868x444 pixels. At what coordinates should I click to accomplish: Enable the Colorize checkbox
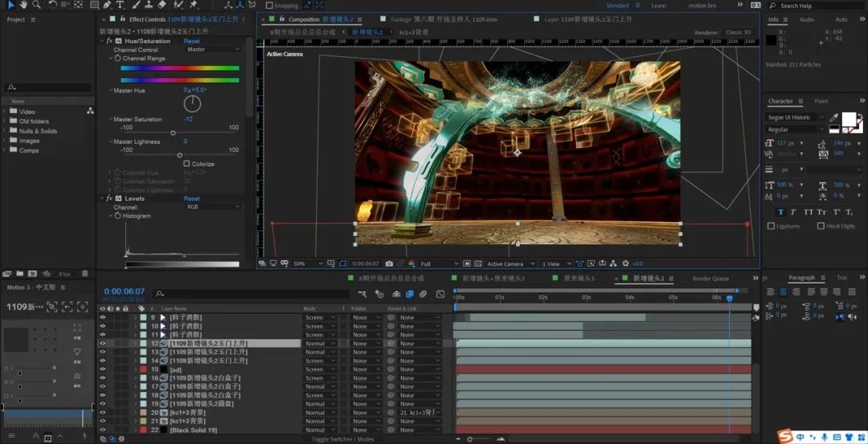(186, 164)
